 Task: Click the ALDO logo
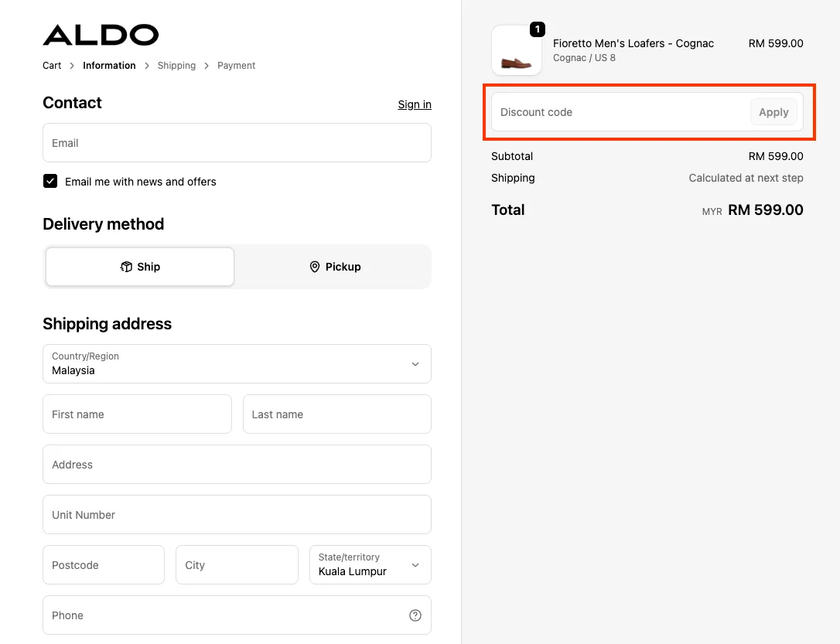pyautogui.click(x=101, y=35)
